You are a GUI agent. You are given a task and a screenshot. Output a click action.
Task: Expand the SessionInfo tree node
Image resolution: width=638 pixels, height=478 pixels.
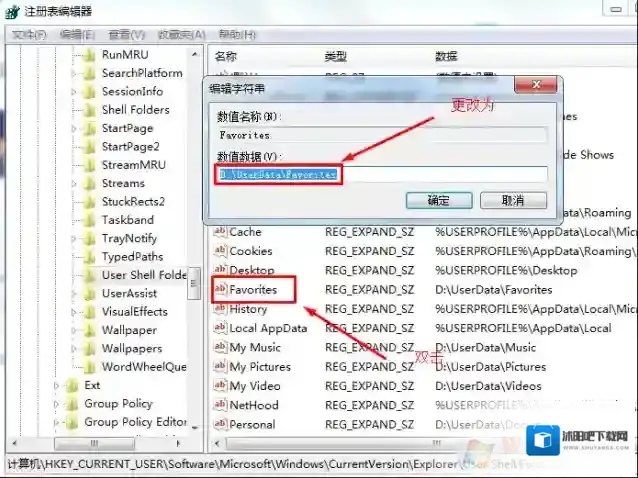pos(74,92)
